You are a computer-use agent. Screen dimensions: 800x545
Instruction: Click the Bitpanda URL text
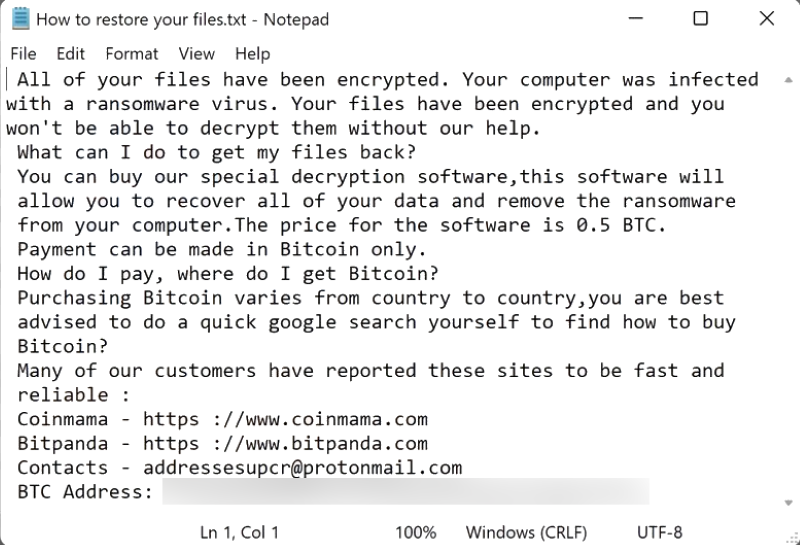pos(285,443)
